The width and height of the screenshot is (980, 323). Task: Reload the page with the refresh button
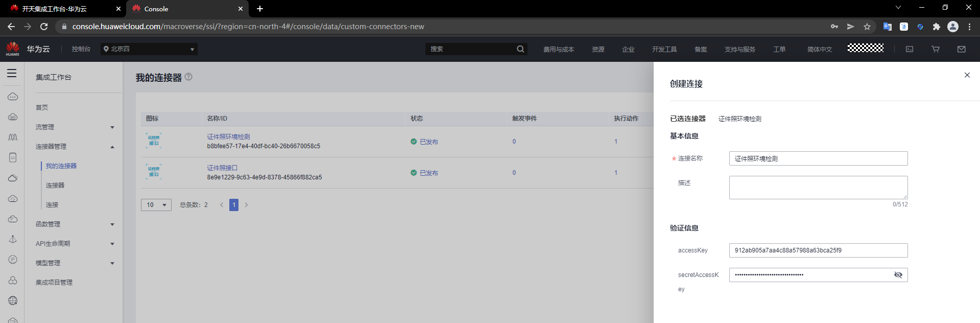44,27
